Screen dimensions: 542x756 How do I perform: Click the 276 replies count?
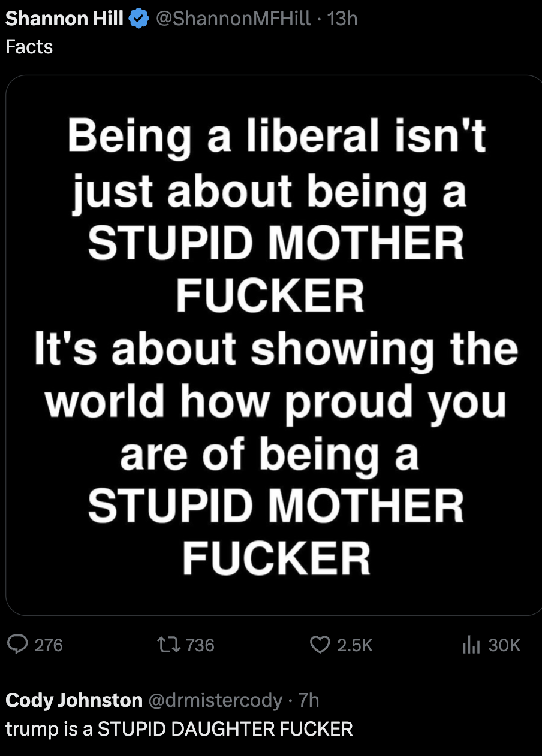[49, 645]
